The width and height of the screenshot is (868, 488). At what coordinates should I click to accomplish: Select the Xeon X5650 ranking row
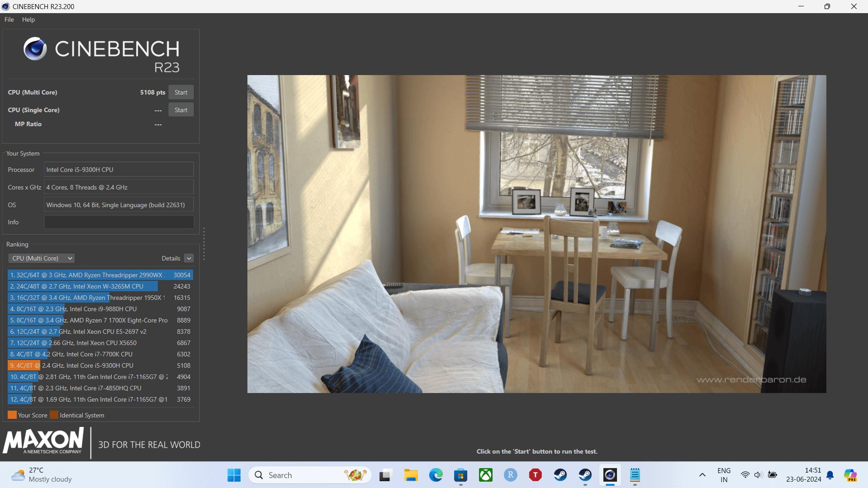[x=100, y=343]
